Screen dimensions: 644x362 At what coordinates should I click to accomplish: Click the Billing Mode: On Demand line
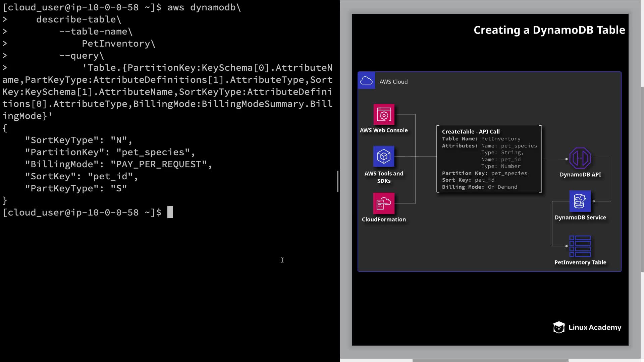click(479, 187)
